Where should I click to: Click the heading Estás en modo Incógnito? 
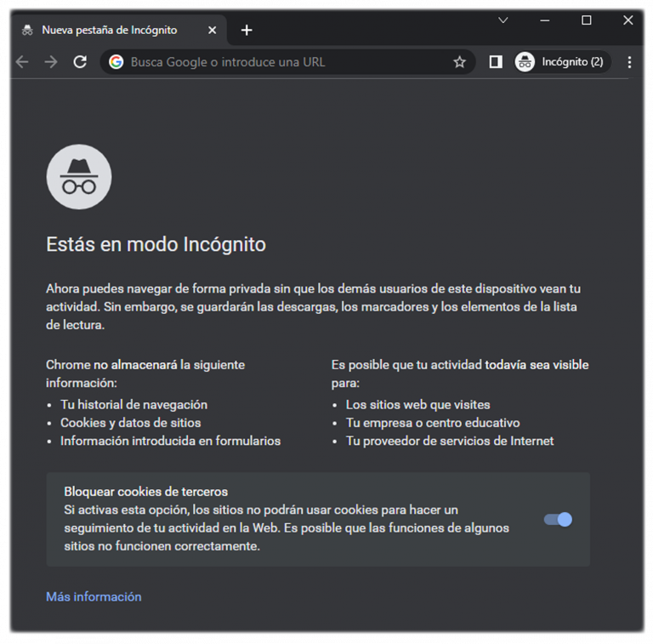156,244
